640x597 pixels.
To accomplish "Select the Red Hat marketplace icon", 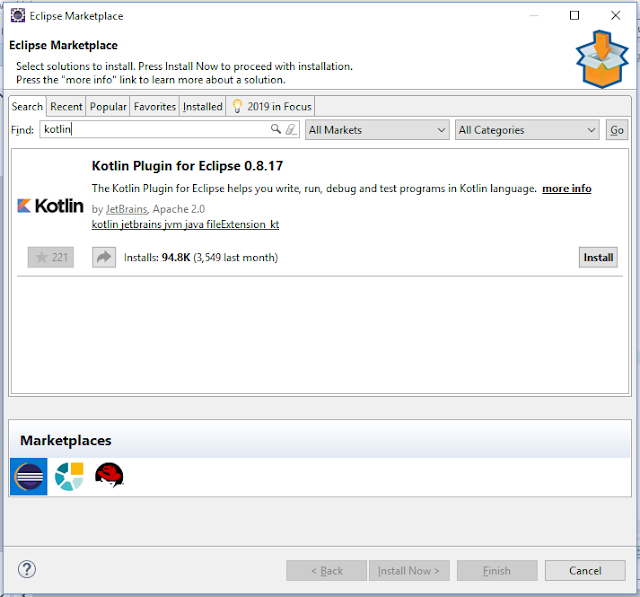I will click(x=109, y=475).
